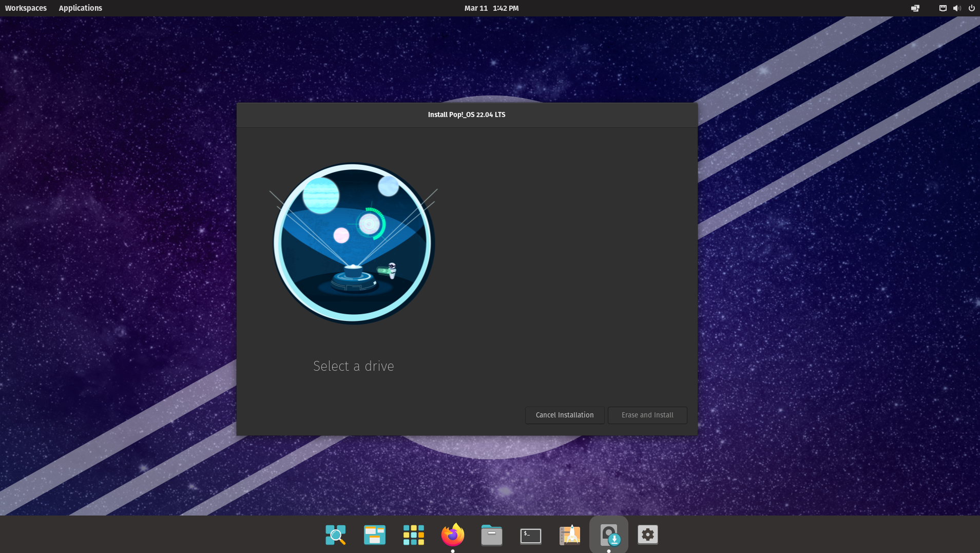Screen dimensions: 980x553
Task: Open Pop!_Shop rocket icon in the dock
Action: click(570, 535)
